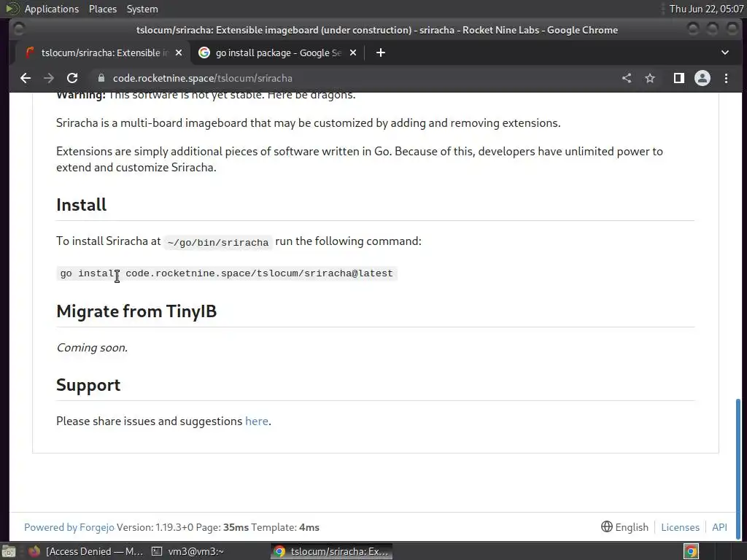747x560 pixels.
Task: Open Chrome's three-dot menu
Action: (x=726, y=78)
